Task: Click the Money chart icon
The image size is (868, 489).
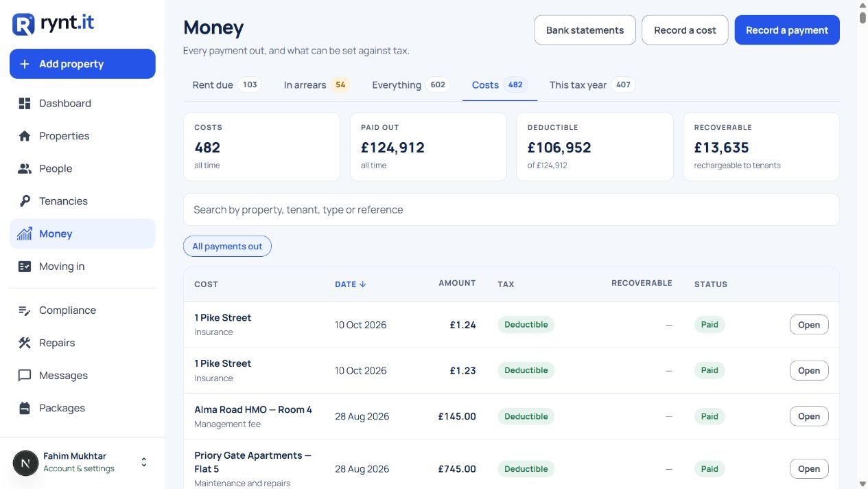Action: (25, 234)
